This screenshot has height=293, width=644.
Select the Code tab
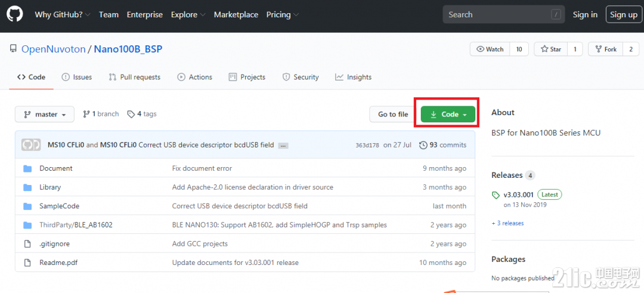point(31,77)
